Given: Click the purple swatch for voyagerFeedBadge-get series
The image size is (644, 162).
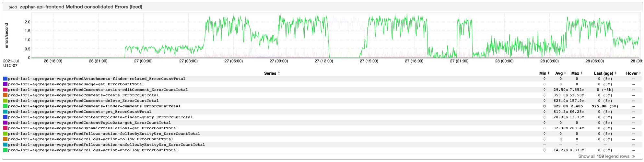Looking at the screenshot, I should coord(5,84).
